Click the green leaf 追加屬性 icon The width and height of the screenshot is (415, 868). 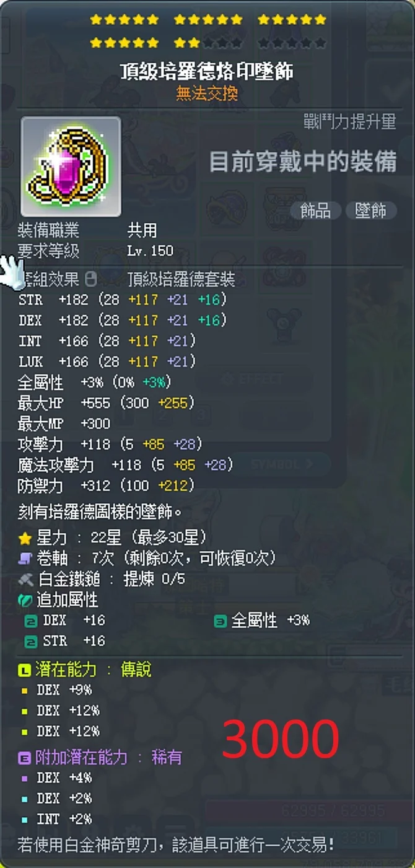[25, 600]
